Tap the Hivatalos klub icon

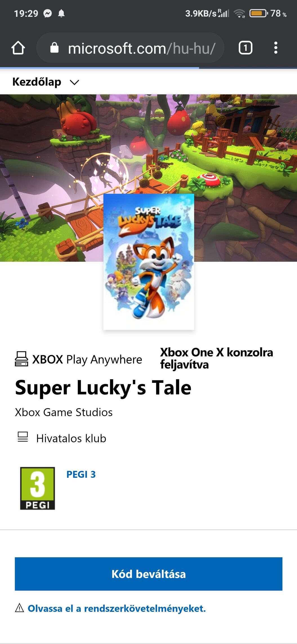[x=23, y=437]
